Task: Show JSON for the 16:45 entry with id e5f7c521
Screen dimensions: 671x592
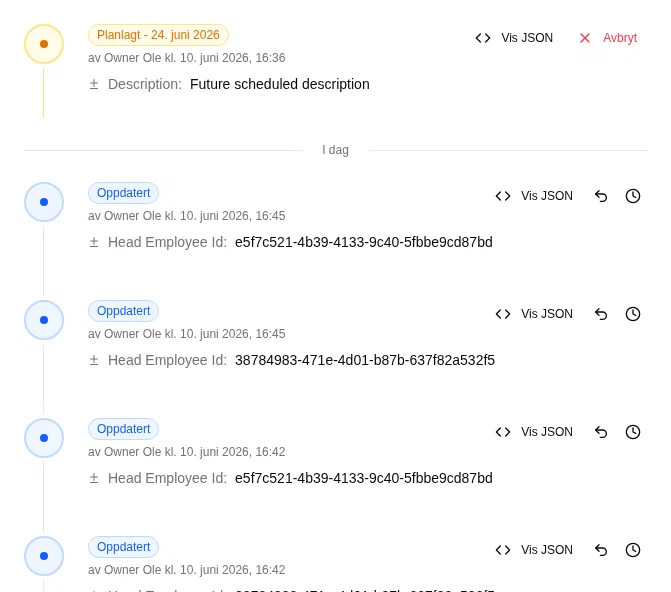Action: tap(534, 196)
